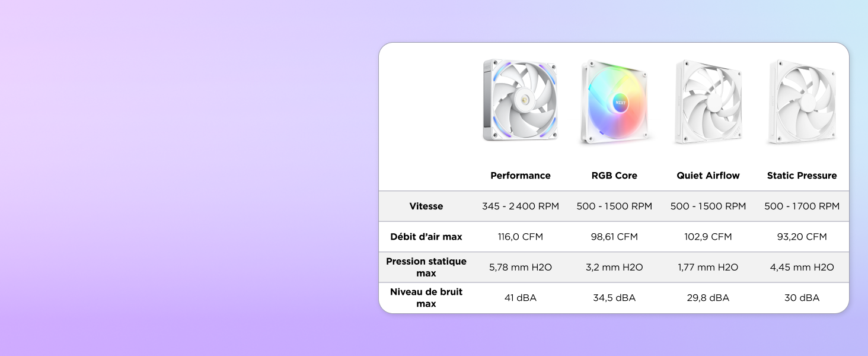Viewport: 868px width, 356px height.
Task: Click the RGB Core fan image
Action: (615, 102)
